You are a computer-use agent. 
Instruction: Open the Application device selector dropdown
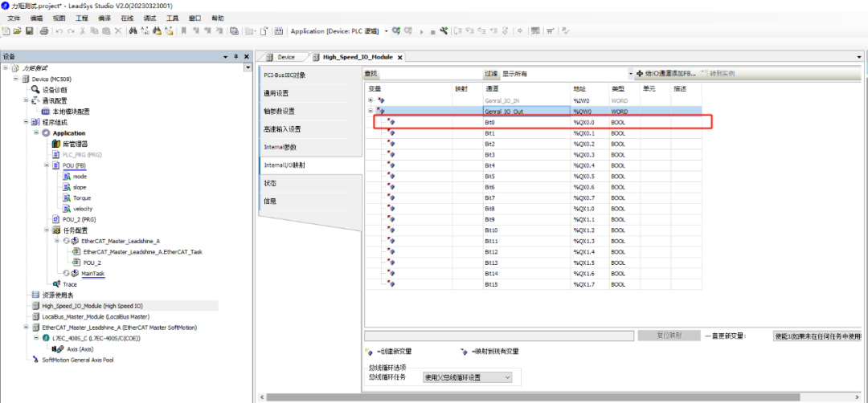(387, 31)
